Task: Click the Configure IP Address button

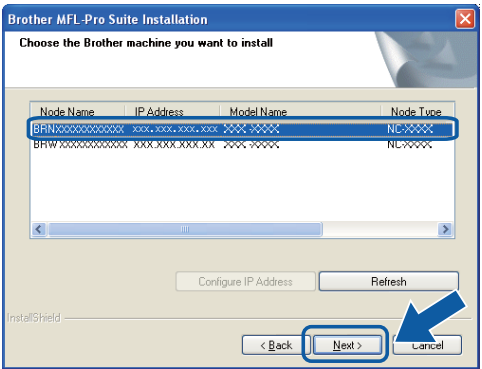Action: pyautogui.click(x=245, y=282)
